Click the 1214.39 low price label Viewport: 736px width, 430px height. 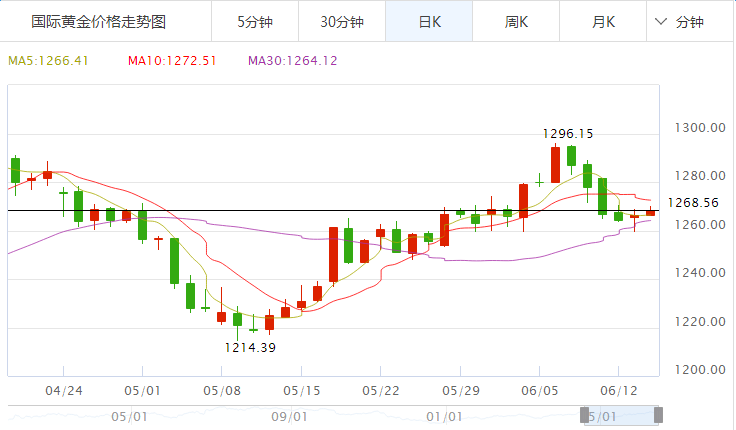pyautogui.click(x=250, y=347)
